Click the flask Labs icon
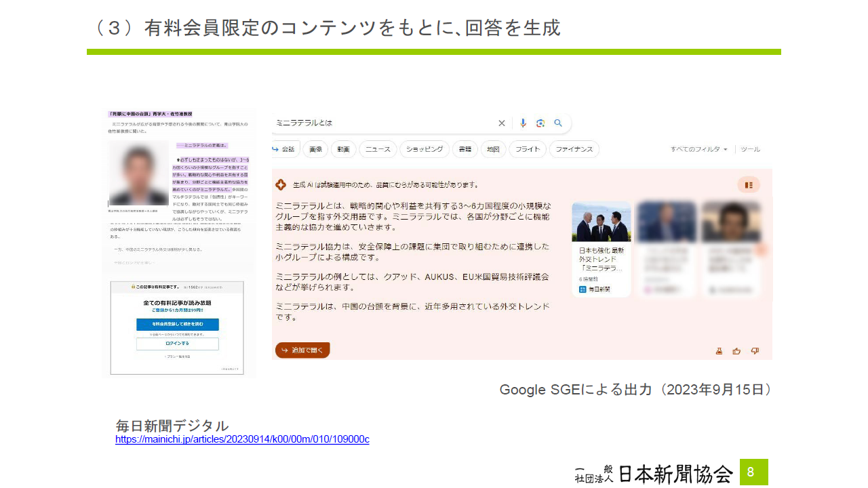This screenshot has width=868, height=488. pos(719,351)
